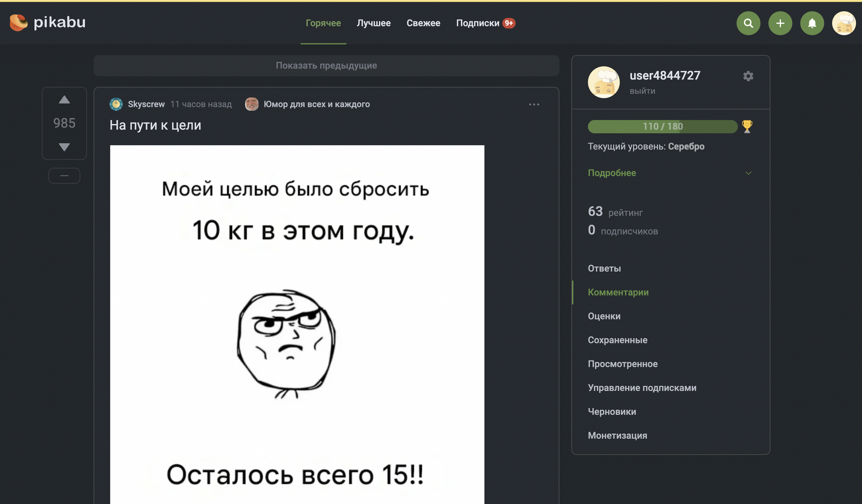Open Skyscrew author avatar

coord(116,104)
